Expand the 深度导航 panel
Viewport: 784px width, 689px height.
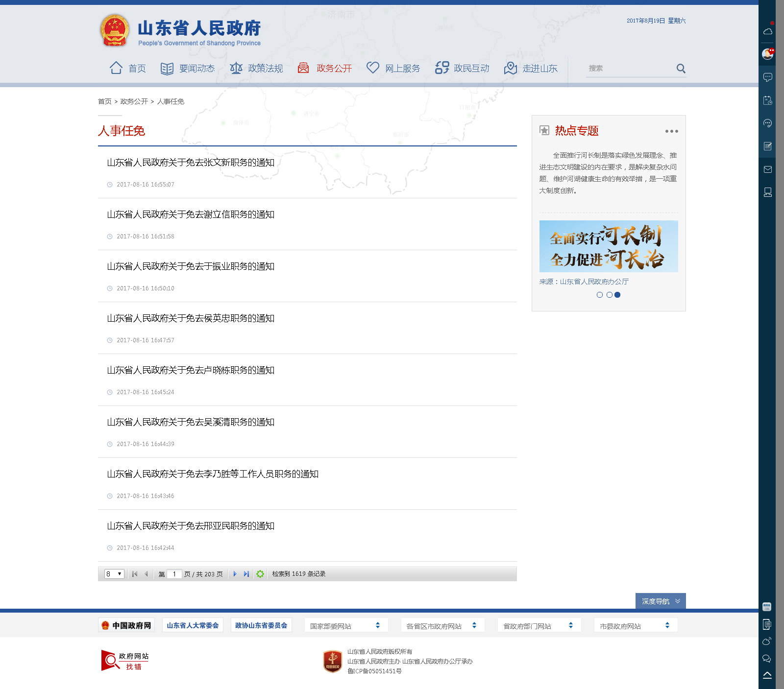[x=660, y=601]
